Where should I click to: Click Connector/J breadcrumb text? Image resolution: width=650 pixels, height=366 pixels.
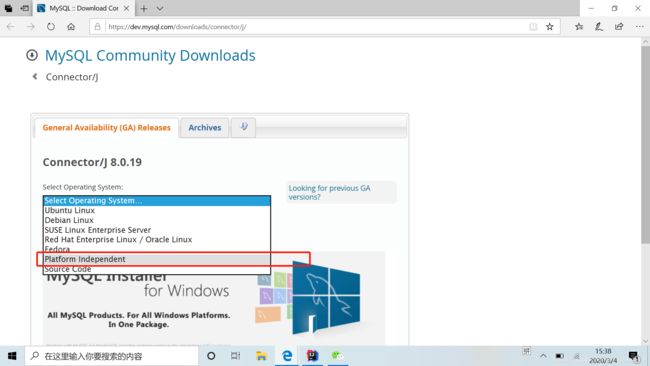(x=72, y=77)
